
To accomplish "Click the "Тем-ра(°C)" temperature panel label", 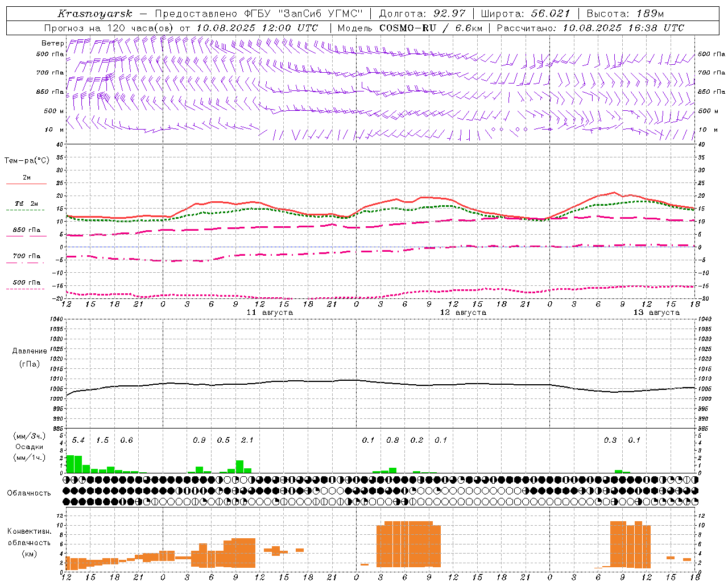I will (27, 161).
